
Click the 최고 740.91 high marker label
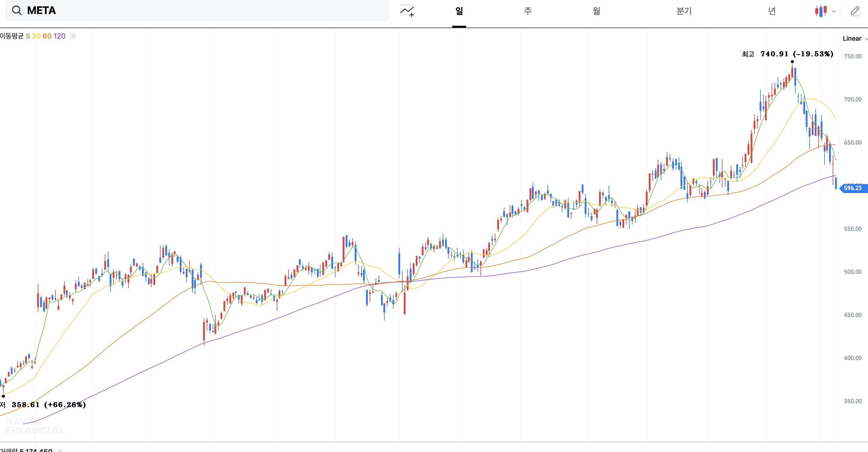pos(787,54)
